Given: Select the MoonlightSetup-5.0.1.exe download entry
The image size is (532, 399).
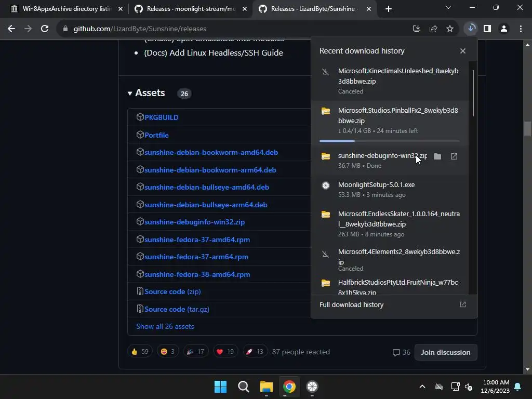Looking at the screenshot, I should coord(390,190).
